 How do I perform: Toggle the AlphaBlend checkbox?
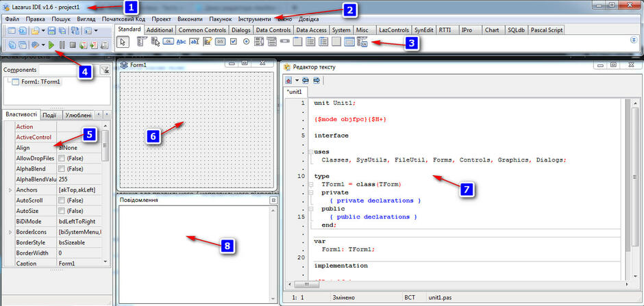tap(61, 169)
